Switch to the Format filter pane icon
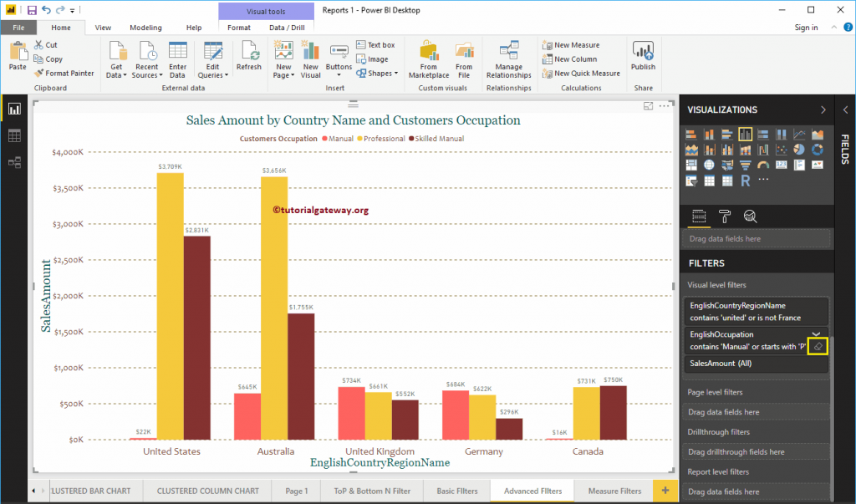This screenshot has height=504, width=856. 725,216
